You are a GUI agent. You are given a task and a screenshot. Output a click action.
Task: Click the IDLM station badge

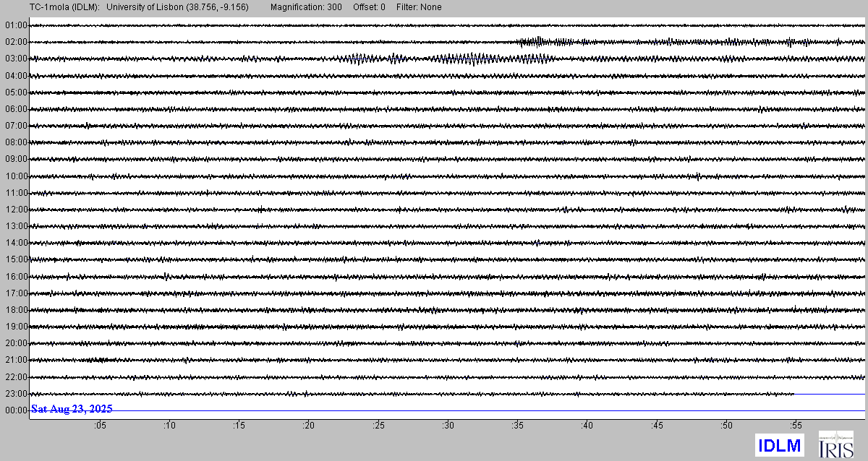pos(780,445)
